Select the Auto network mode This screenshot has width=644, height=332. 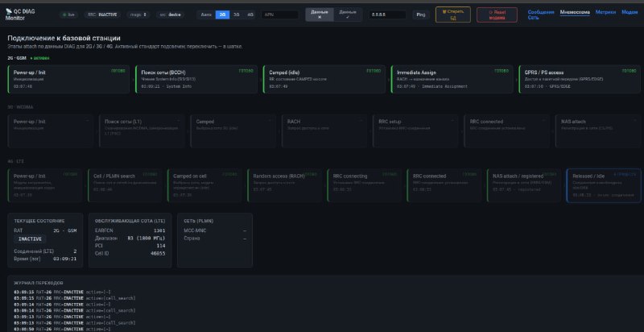tap(206, 15)
